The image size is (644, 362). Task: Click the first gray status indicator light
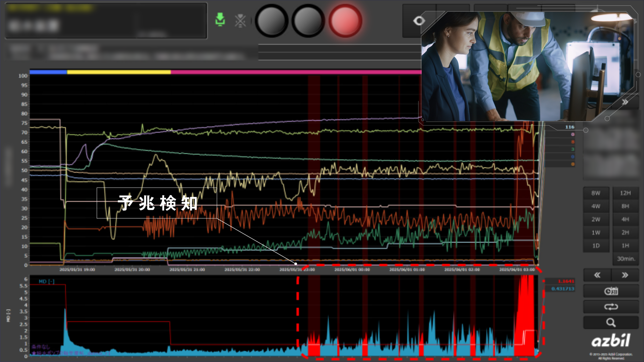coord(271,20)
